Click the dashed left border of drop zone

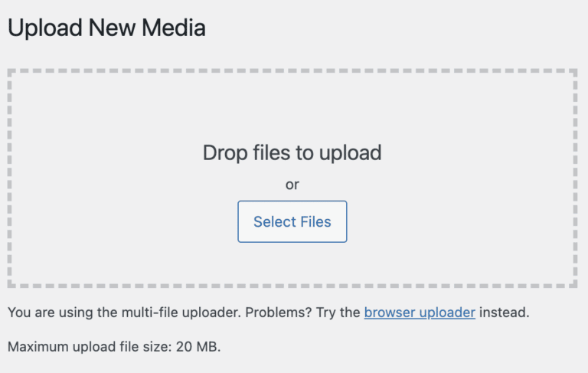pyautogui.click(x=9, y=178)
